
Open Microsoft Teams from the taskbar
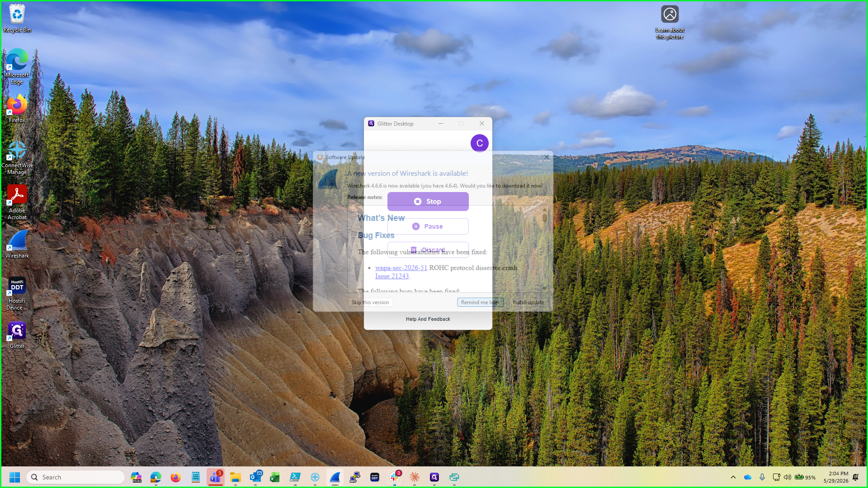(x=216, y=477)
